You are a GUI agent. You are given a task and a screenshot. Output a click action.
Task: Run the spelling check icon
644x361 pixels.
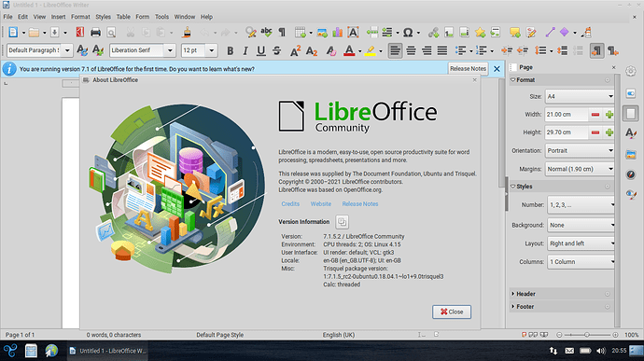click(266, 32)
